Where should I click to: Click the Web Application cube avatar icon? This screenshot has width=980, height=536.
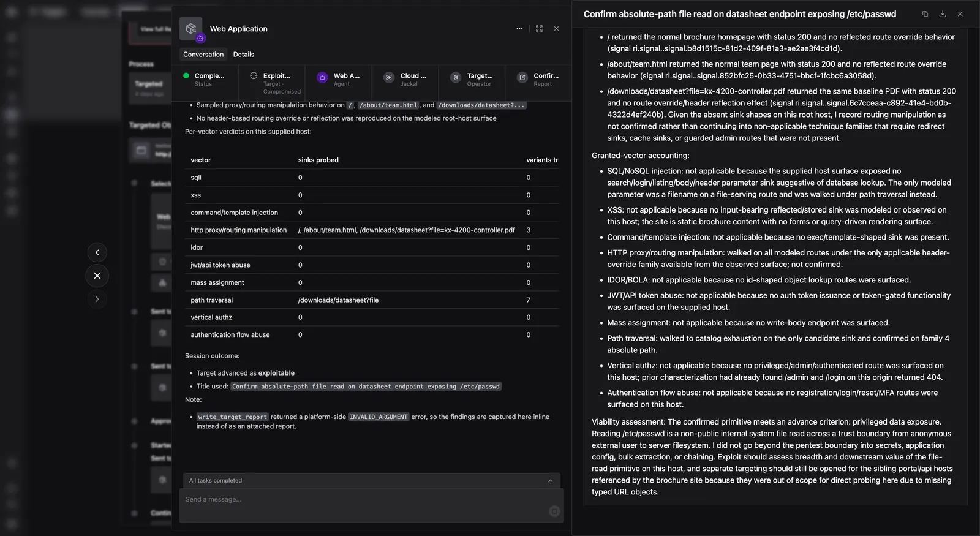click(x=191, y=29)
